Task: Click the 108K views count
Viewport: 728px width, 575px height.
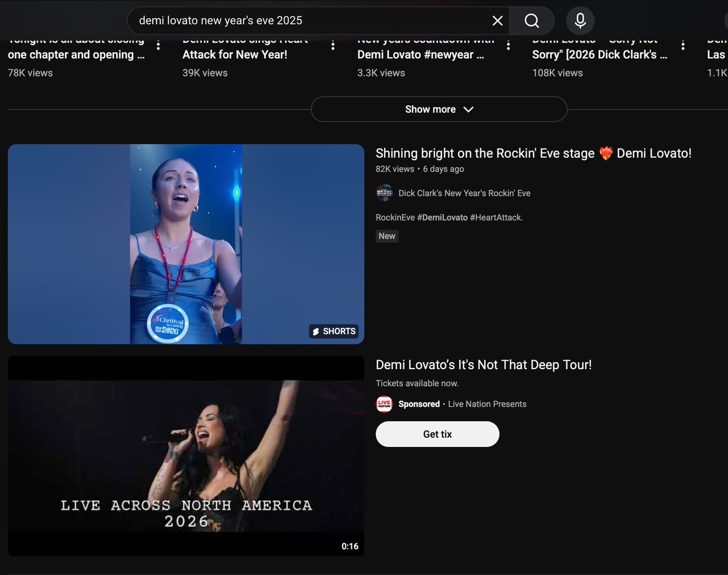Action: point(558,73)
